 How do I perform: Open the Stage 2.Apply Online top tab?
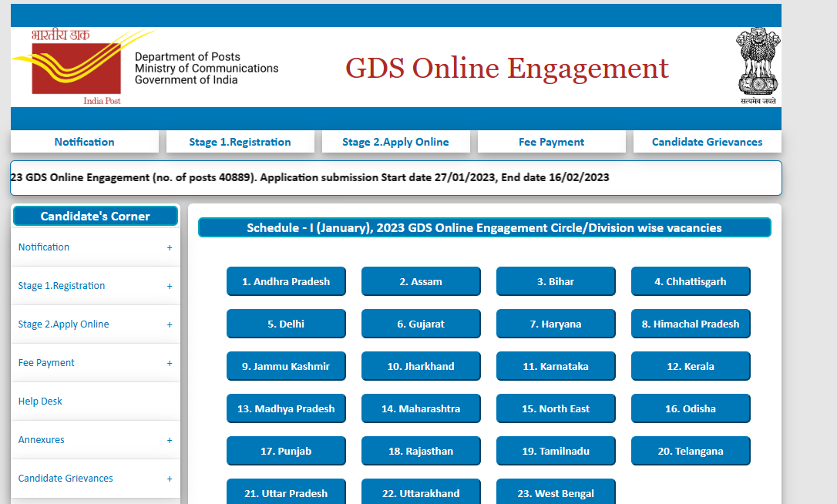(x=395, y=142)
